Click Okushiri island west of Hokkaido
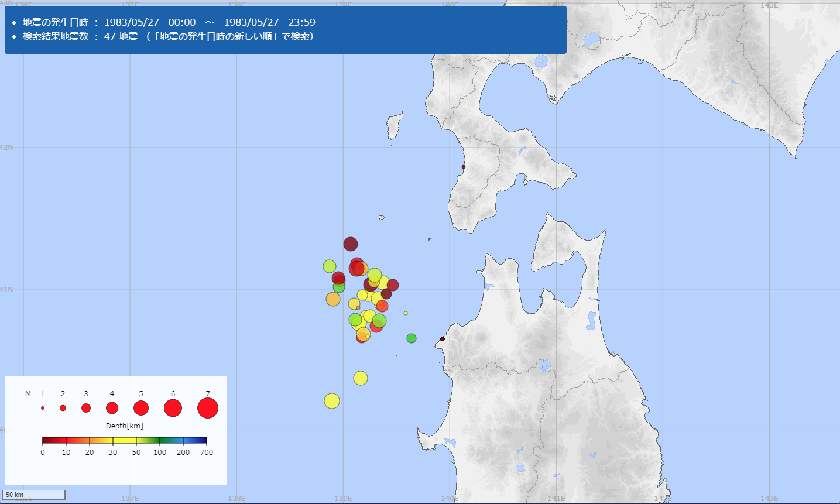 [x=395, y=125]
